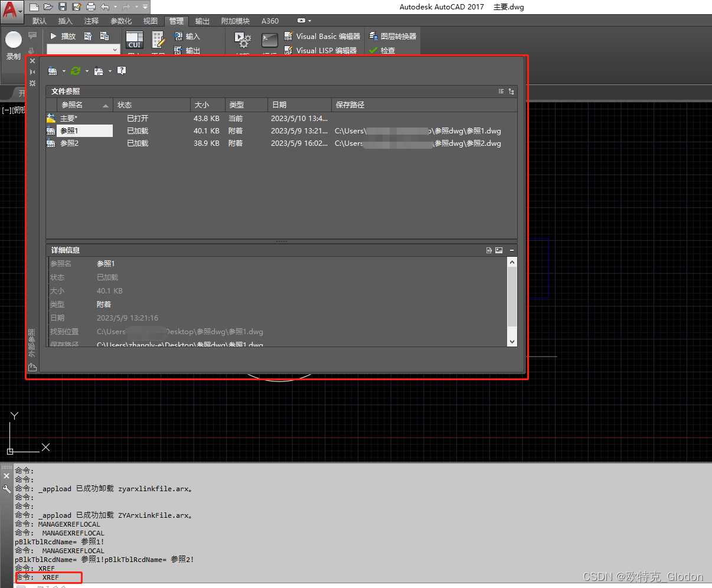Switch the details pane to details mode
This screenshot has height=588, width=712.
(x=489, y=250)
